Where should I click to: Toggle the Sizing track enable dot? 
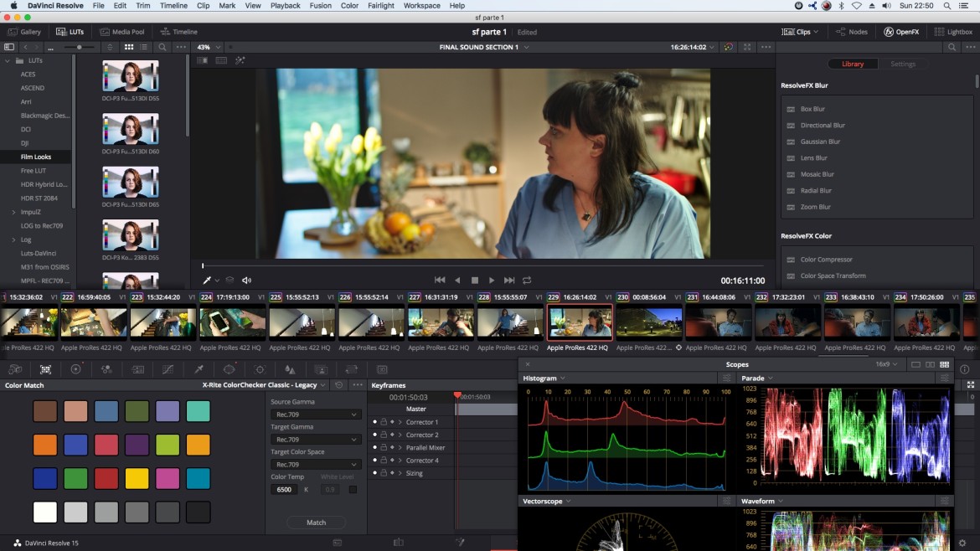click(375, 473)
